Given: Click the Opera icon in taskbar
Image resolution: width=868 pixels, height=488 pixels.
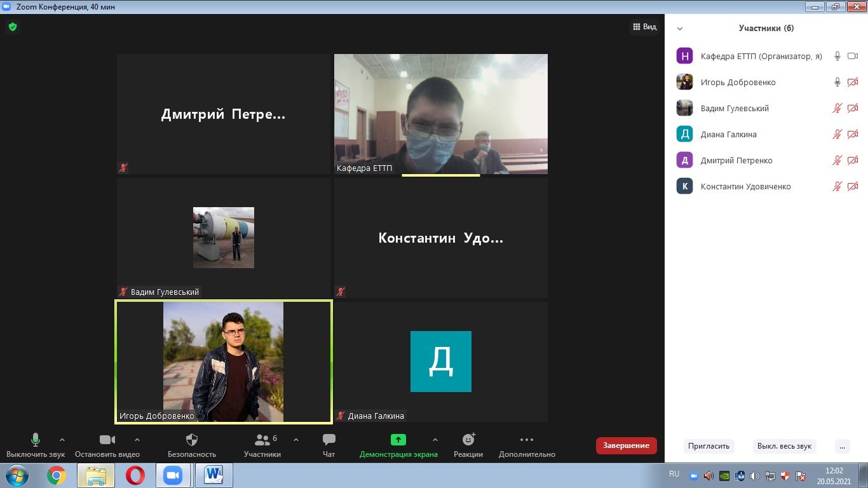Looking at the screenshot, I should click(x=135, y=475).
